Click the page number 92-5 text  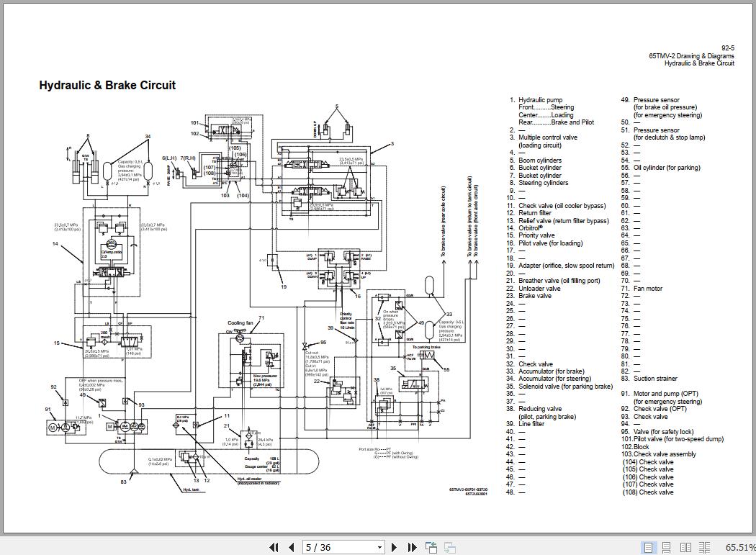pyautogui.click(x=727, y=48)
